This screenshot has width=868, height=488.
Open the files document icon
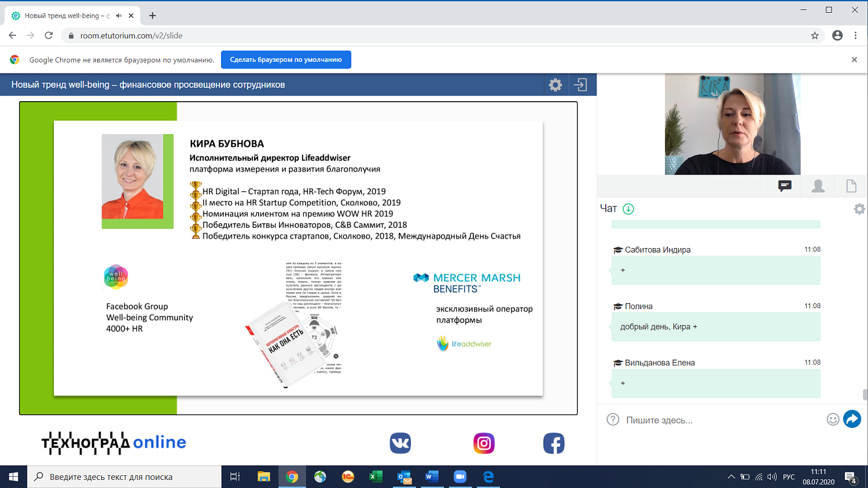click(851, 186)
